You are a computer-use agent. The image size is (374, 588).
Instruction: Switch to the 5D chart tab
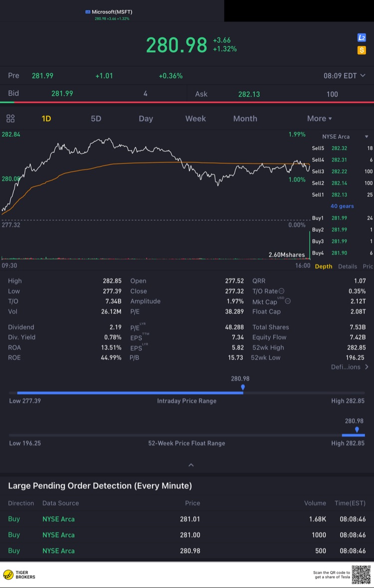[96, 118]
